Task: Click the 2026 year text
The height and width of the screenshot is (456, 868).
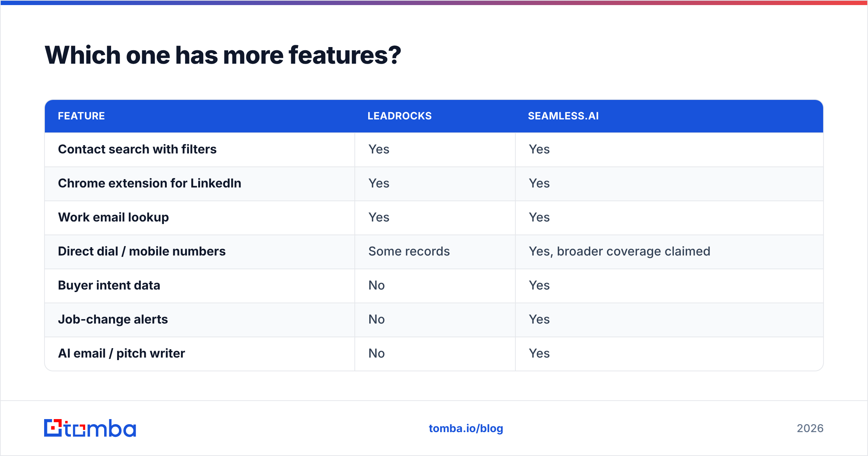Action: pos(810,428)
